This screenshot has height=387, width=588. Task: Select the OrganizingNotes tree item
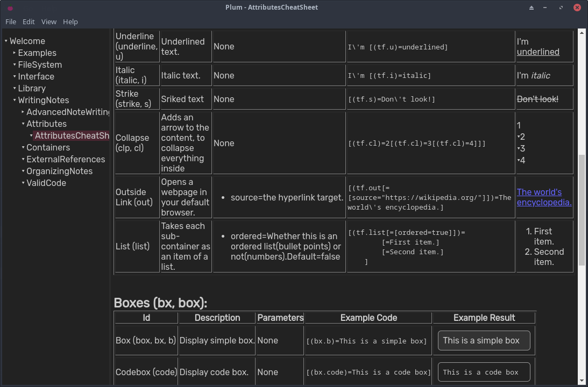click(59, 171)
